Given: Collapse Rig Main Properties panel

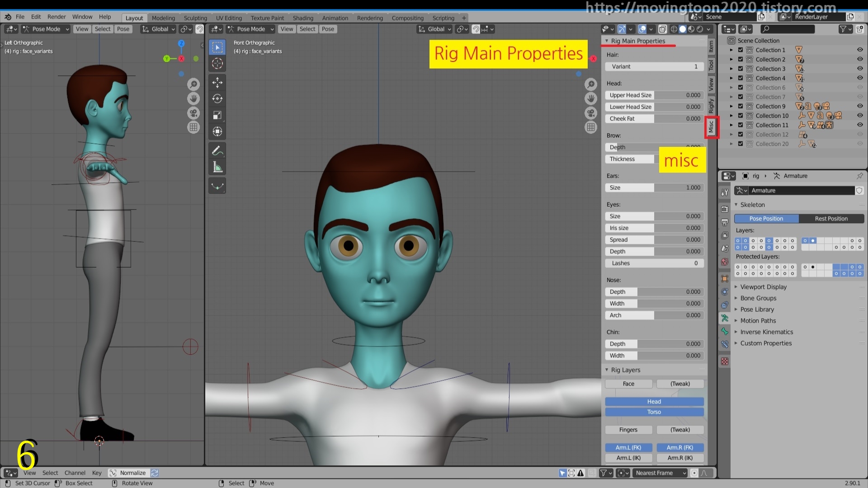Looking at the screenshot, I should point(607,41).
